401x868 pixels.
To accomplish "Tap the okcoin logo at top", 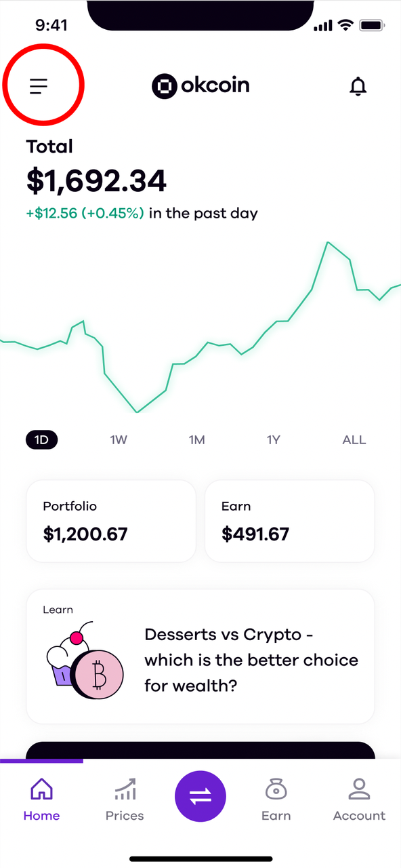I will (x=200, y=86).
